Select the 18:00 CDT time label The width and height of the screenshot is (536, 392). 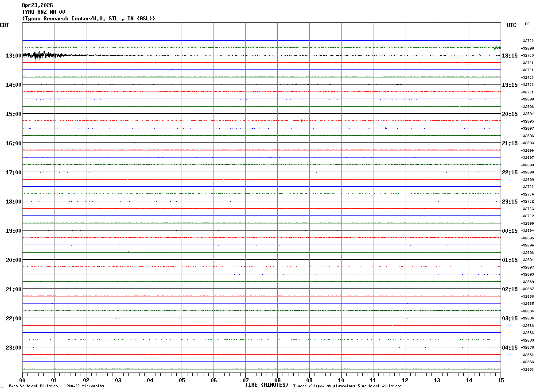click(14, 202)
